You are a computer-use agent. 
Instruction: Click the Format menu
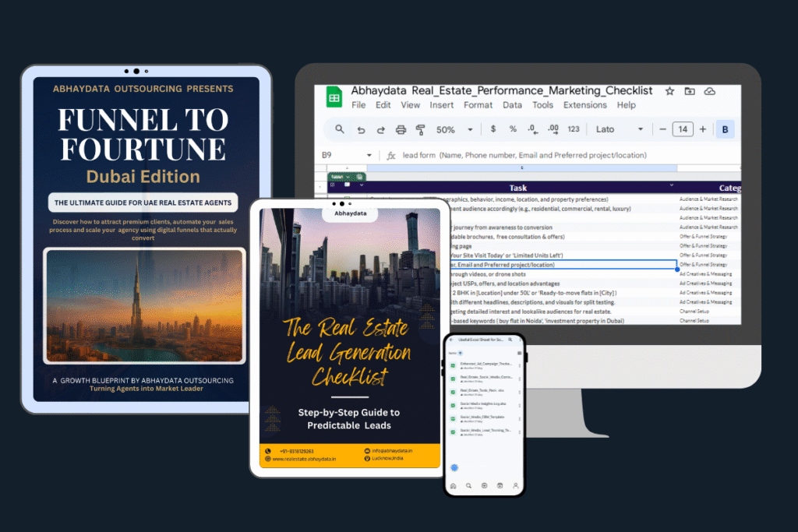pyautogui.click(x=478, y=105)
